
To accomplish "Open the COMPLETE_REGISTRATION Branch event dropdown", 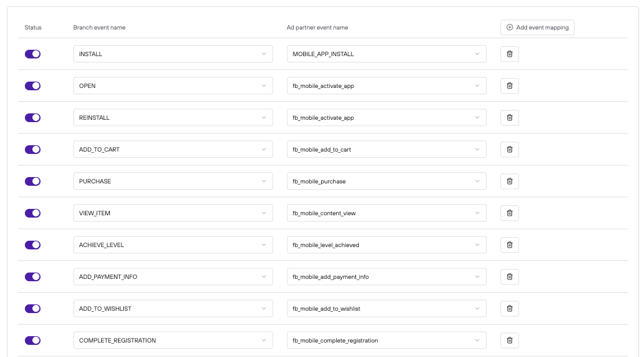I will click(173, 341).
